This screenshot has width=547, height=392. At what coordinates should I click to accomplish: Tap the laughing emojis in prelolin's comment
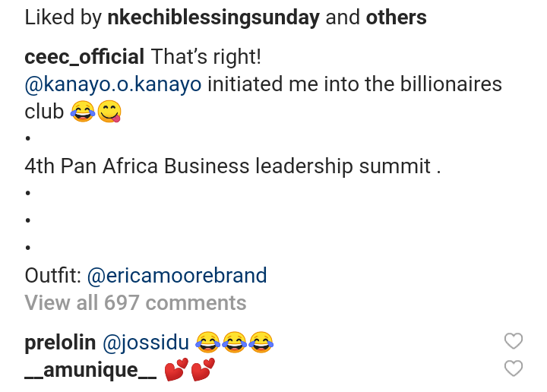click(x=234, y=343)
